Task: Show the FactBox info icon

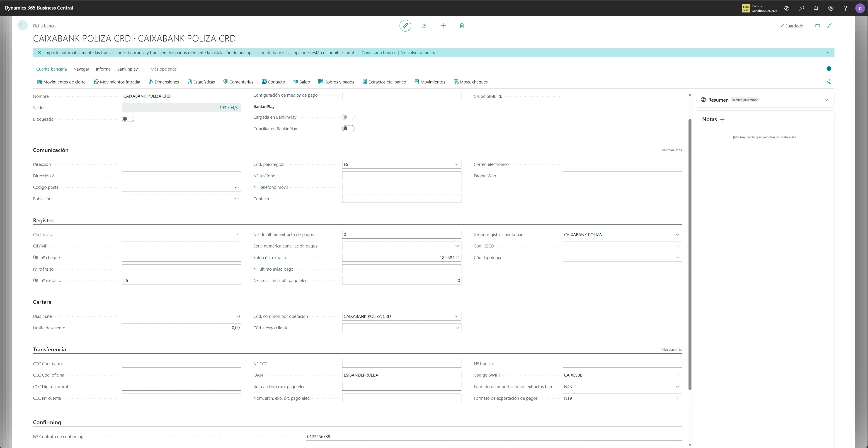Action: [829, 69]
